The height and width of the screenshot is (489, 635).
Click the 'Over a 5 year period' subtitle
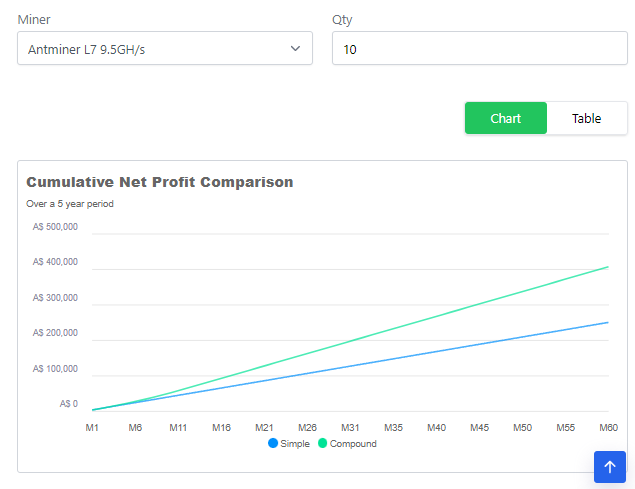click(x=70, y=204)
